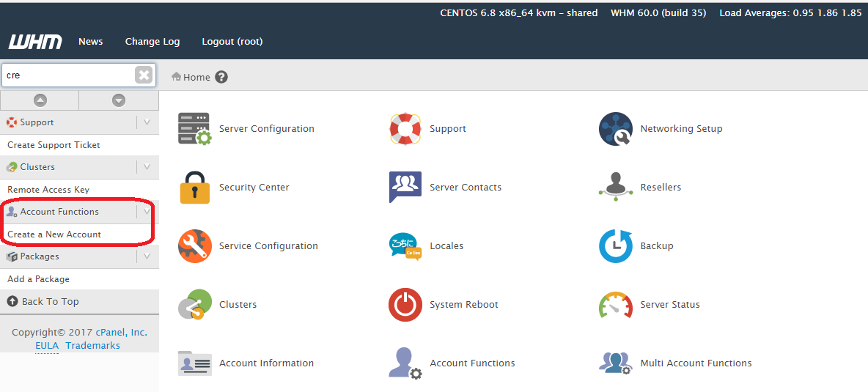Screen dimensions: 868x392
Task: Open the Clusters icon in main panel
Action: coord(194,305)
